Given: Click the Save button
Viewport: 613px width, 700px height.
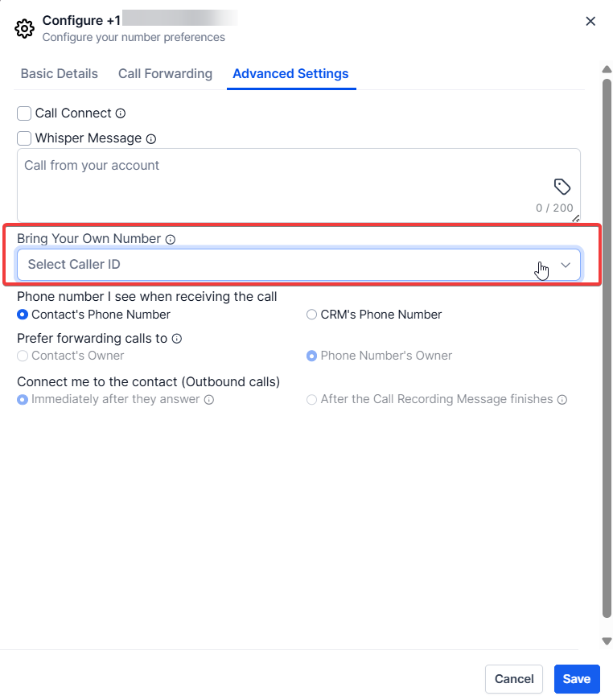Looking at the screenshot, I should (x=576, y=679).
